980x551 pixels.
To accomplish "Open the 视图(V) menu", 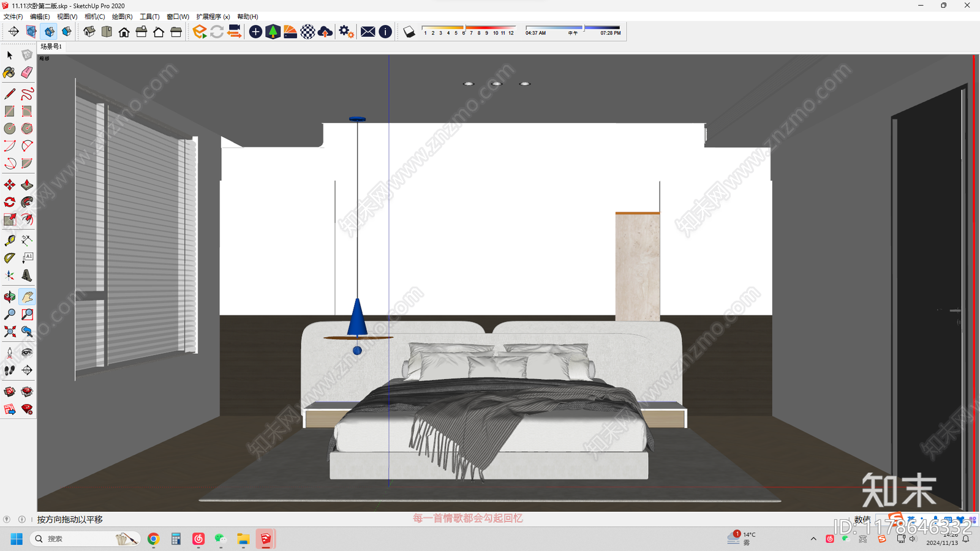I will 67,17.
